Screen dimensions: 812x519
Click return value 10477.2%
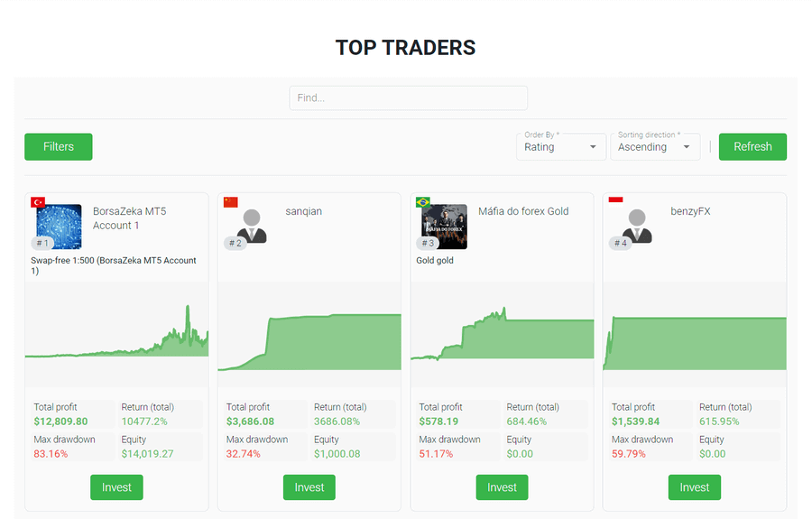tap(144, 422)
